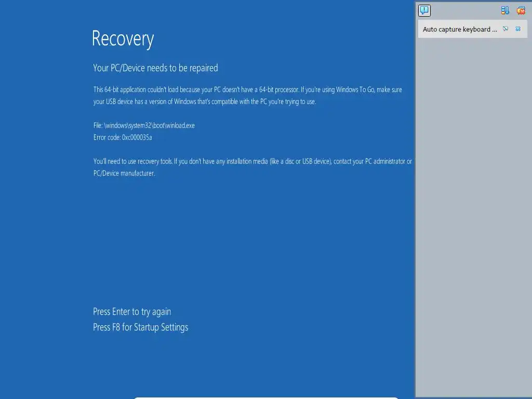Image resolution: width=532 pixels, height=399 pixels.
Task: Click 'Press Enter to try again' line
Action: [x=132, y=312]
